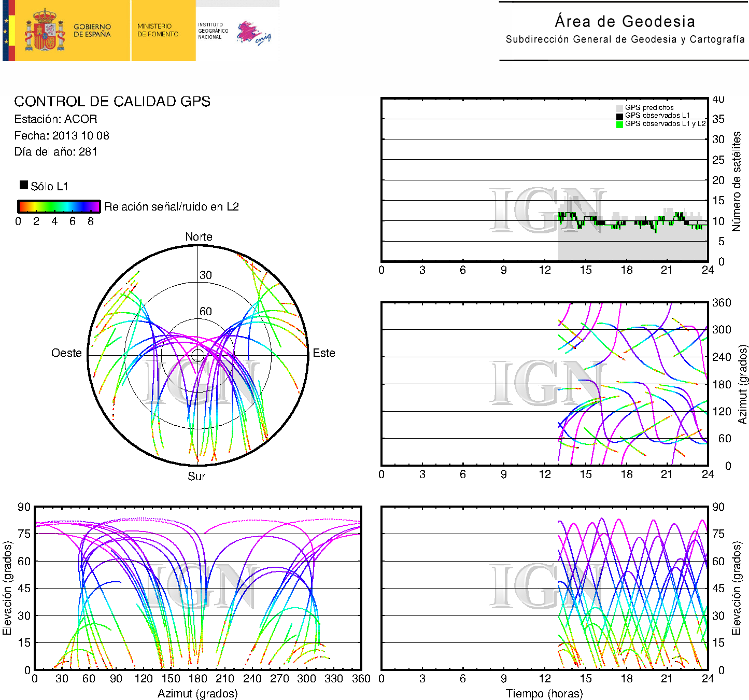Click the 8 value under the color scale

coord(91,221)
